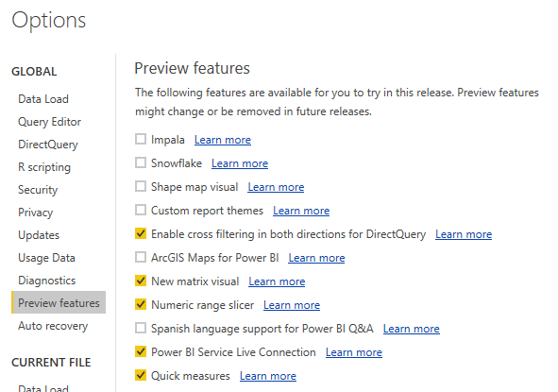Image resolution: width=558 pixels, height=392 pixels.
Task: Disable the New matrix visual checkbox
Action: coord(141,281)
